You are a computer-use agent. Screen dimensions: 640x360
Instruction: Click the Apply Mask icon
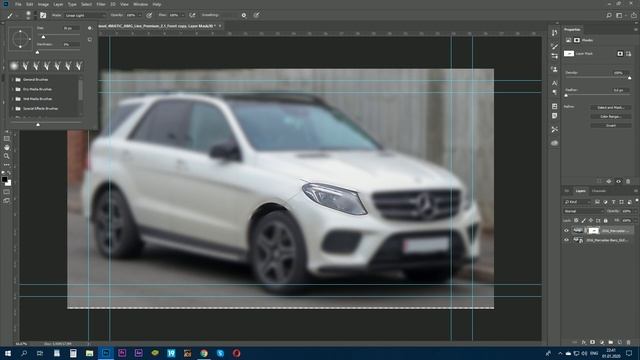pyautogui.click(x=609, y=181)
